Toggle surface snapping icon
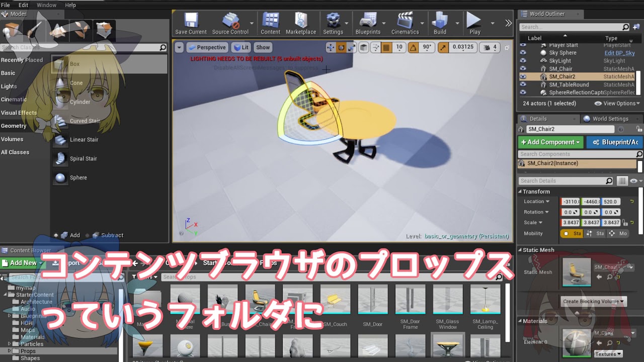This screenshot has height=362, width=644. pos(376,47)
